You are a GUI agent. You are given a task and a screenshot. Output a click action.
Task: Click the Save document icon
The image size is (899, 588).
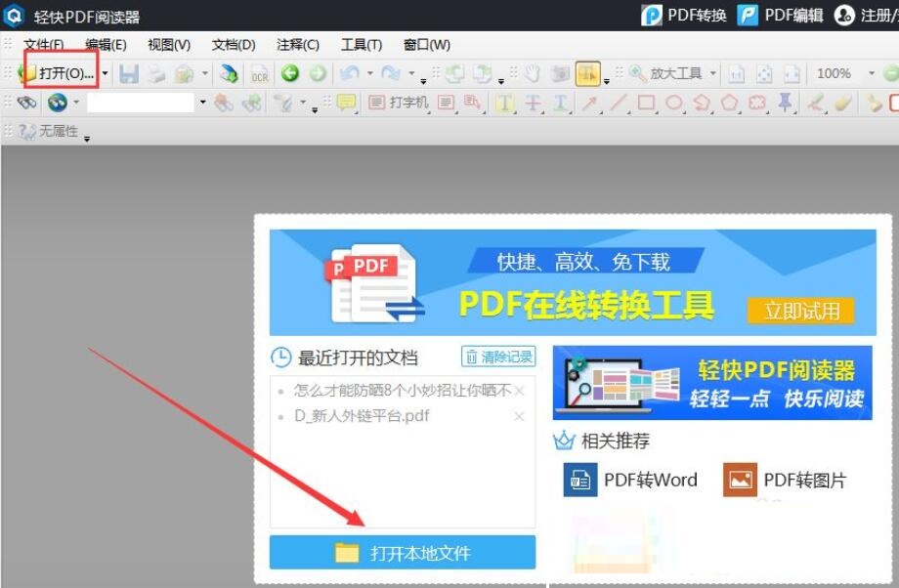tap(129, 73)
